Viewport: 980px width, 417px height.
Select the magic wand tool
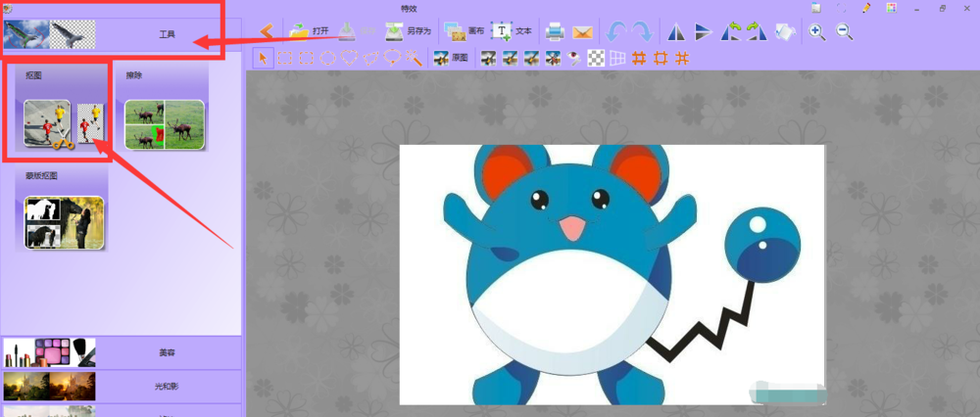pos(414,58)
